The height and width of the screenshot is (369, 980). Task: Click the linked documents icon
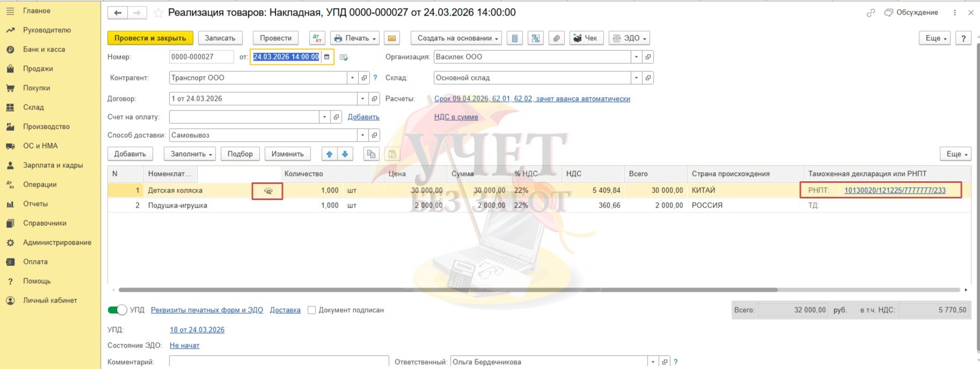[x=536, y=38]
